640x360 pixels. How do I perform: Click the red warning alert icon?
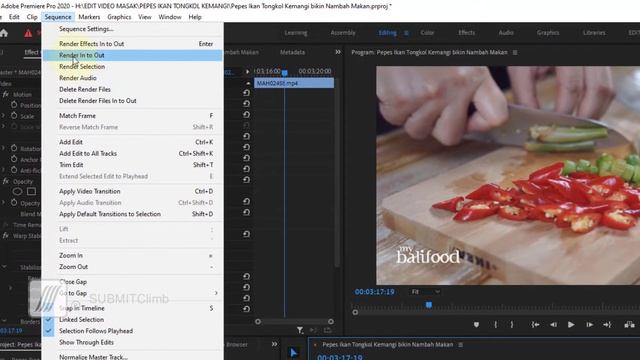click(x=28, y=33)
